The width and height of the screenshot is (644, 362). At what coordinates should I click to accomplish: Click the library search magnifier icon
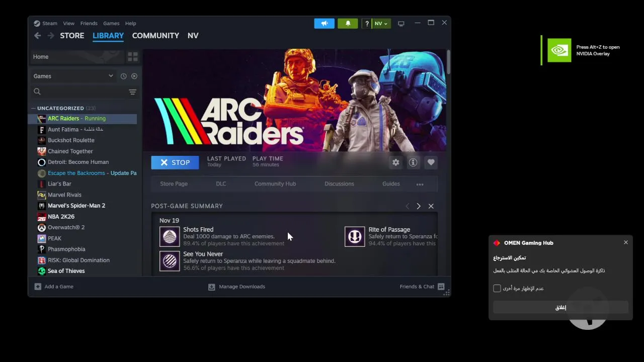pos(37,92)
